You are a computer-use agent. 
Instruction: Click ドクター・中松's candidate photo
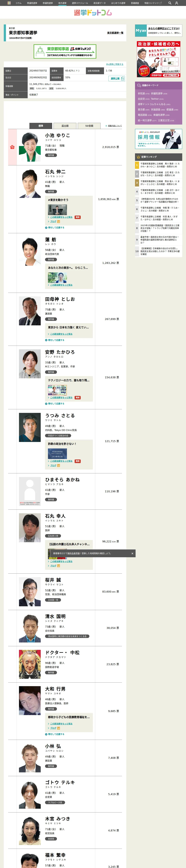30,664
